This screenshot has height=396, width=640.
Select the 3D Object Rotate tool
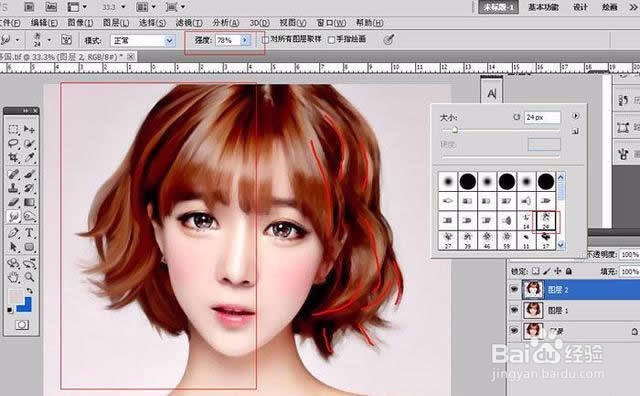tap(13, 263)
